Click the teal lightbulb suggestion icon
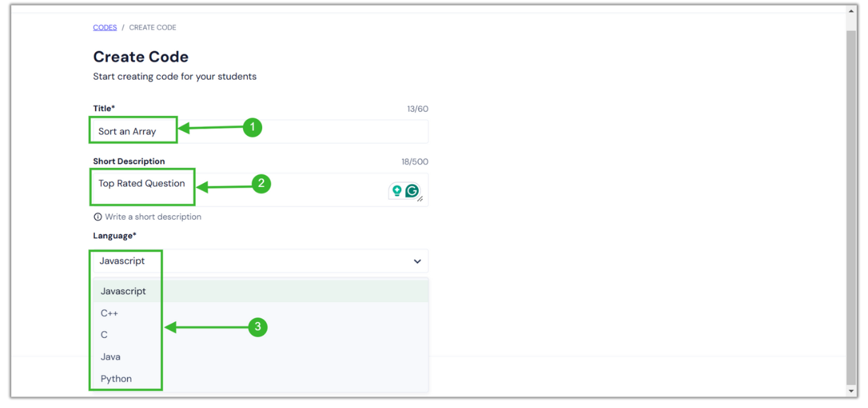This screenshot has width=868, height=408. coord(398,190)
